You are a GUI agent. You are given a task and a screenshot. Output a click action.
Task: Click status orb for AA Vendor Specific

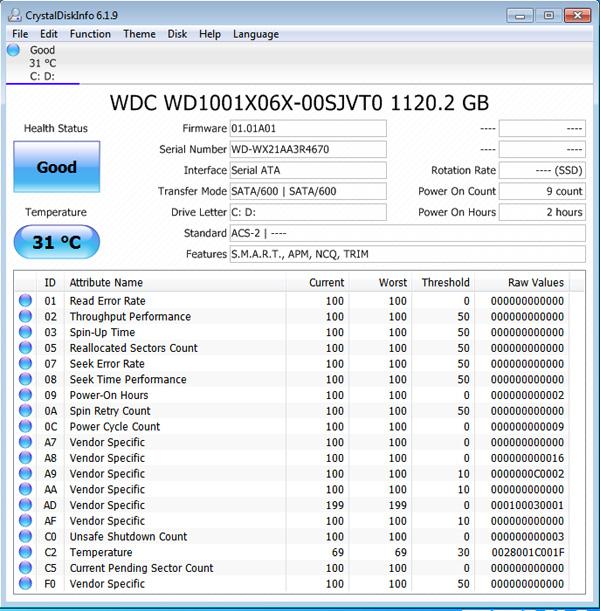[x=25, y=489]
